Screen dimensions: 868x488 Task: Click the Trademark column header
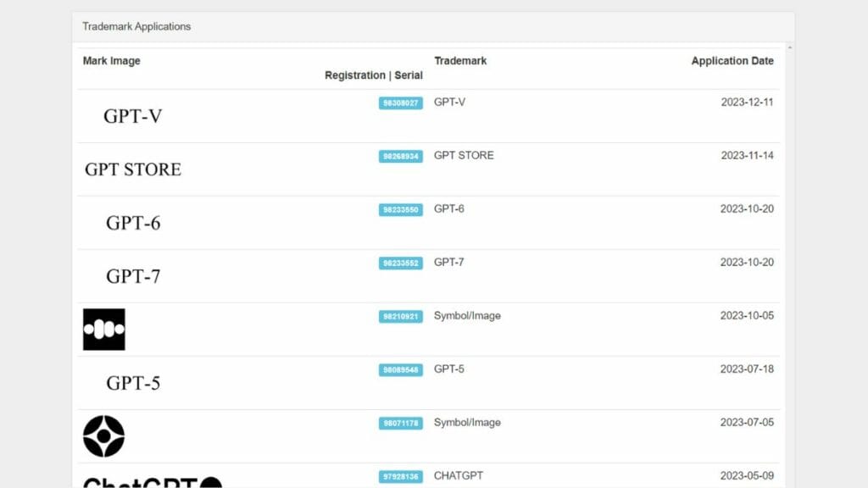[460, 61]
